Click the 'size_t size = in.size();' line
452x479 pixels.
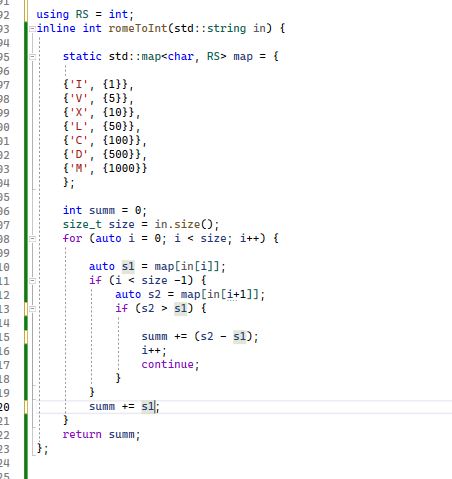(141, 224)
